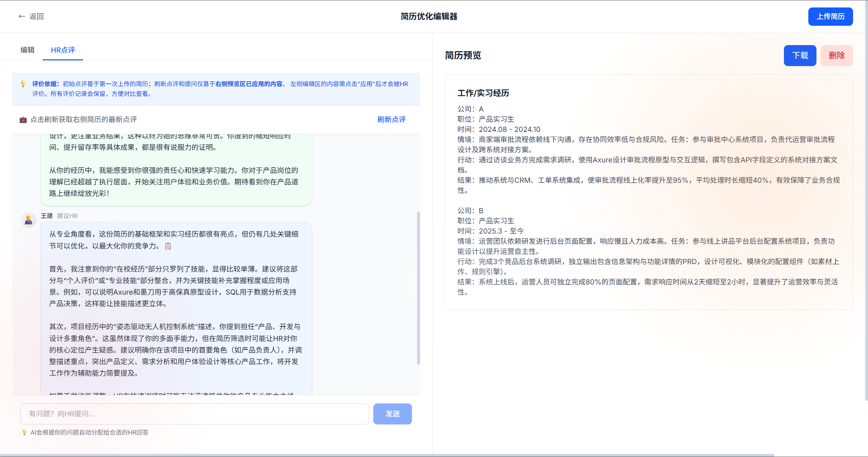Click the 上传简历 upload button
868x457 pixels.
point(830,16)
